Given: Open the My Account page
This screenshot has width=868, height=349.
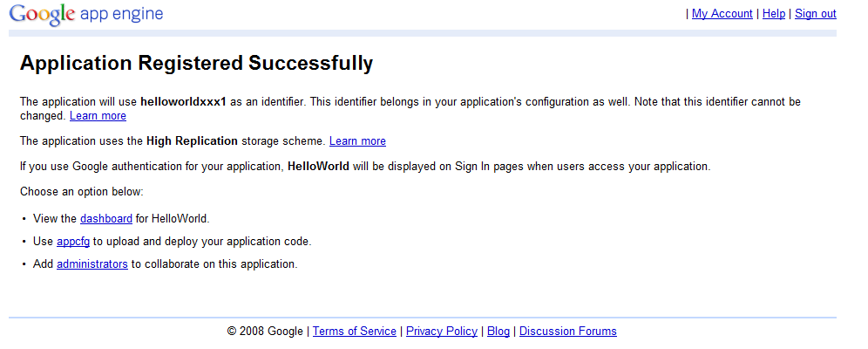Looking at the screenshot, I should (x=722, y=14).
